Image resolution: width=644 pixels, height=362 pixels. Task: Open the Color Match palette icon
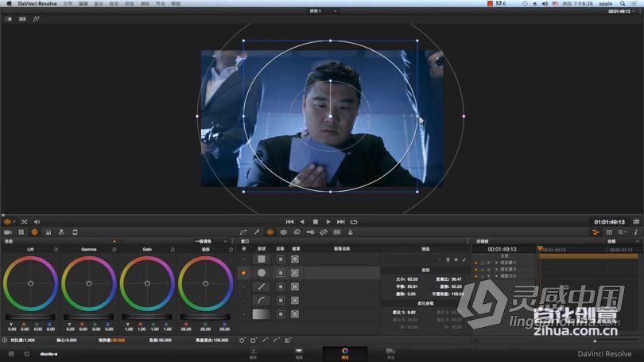[21, 232]
